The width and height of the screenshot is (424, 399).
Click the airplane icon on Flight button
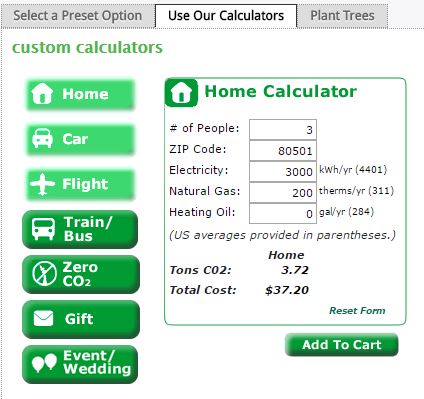point(42,184)
